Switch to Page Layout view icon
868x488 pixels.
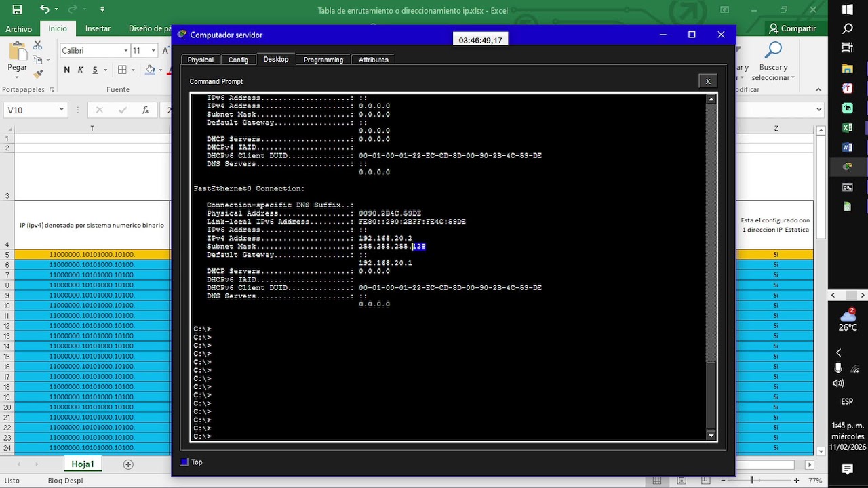pos(681,481)
